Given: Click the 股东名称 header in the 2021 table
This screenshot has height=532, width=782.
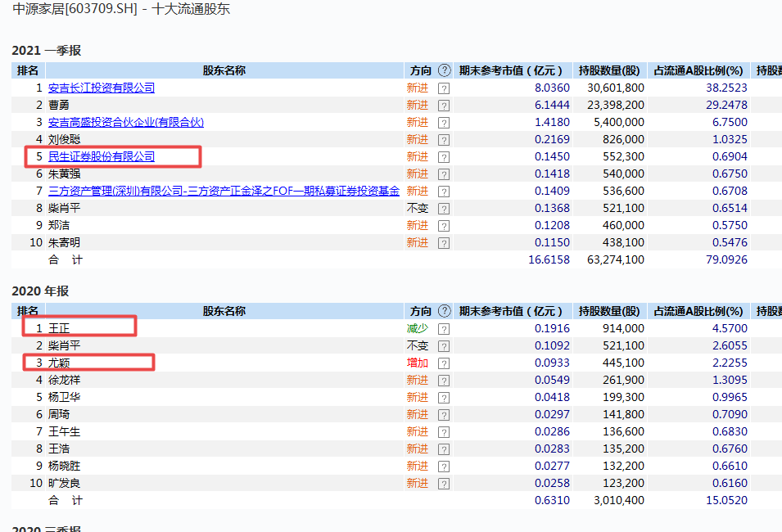Looking at the screenshot, I should click(x=224, y=71).
